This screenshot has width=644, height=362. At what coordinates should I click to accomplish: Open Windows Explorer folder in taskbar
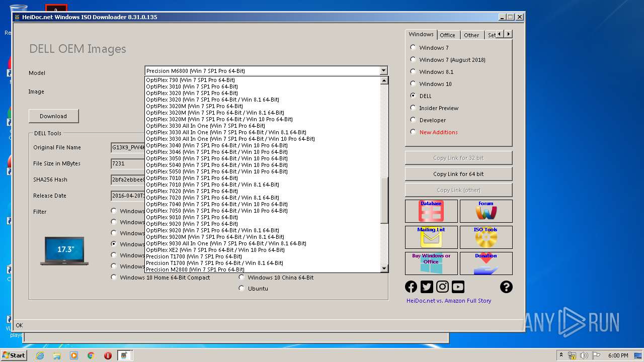click(x=57, y=355)
